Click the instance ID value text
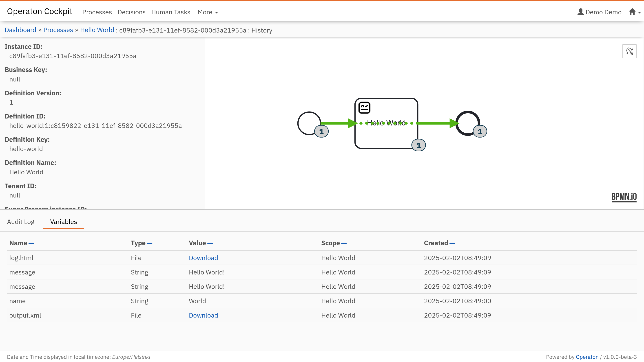The image size is (644, 362). [73, 56]
